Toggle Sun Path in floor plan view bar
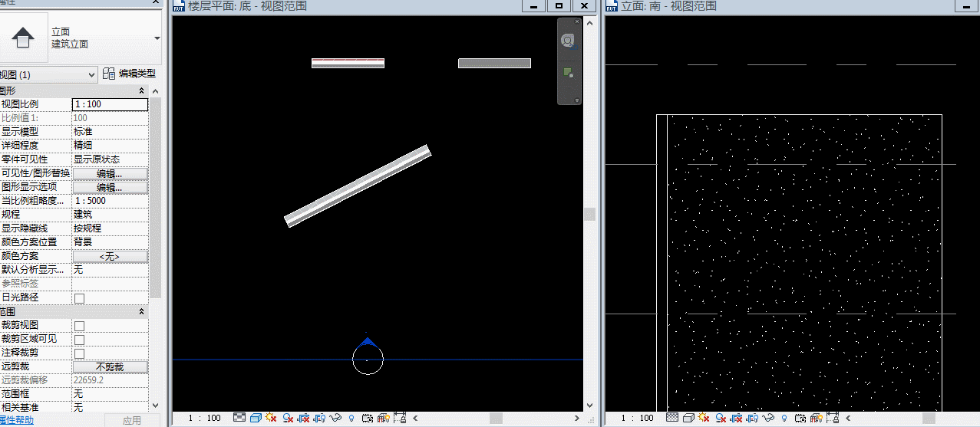Viewport: 980px width, 427px height. [x=270, y=418]
